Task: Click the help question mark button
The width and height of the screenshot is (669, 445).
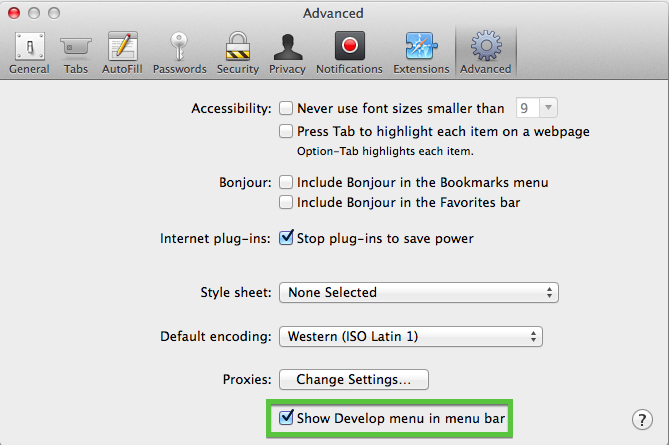Action: click(x=642, y=419)
